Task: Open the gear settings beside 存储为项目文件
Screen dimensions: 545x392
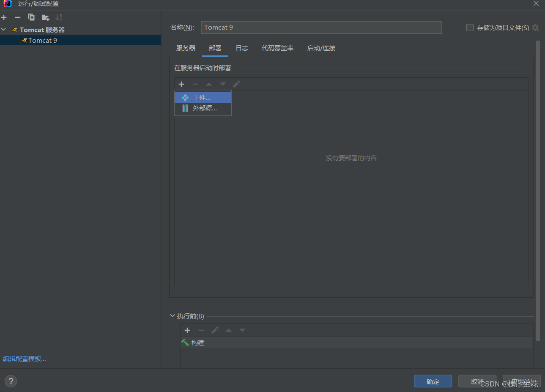Action: pyautogui.click(x=536, y=27)
